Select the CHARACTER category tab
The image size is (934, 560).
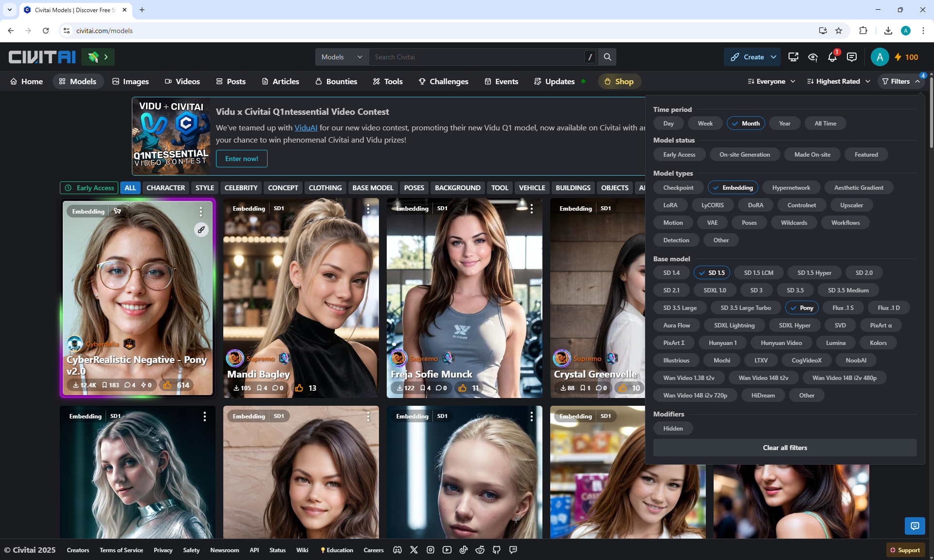165,188
